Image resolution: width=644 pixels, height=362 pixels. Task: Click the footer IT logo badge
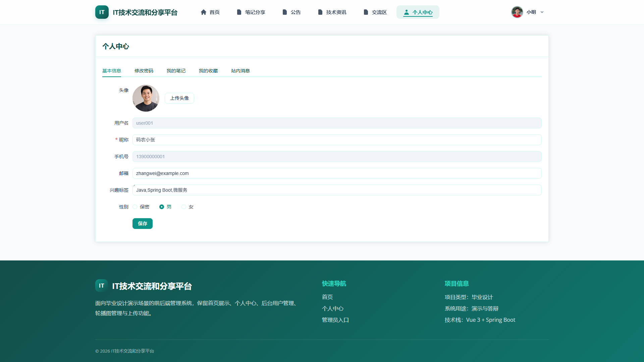(x=102, y=286)
